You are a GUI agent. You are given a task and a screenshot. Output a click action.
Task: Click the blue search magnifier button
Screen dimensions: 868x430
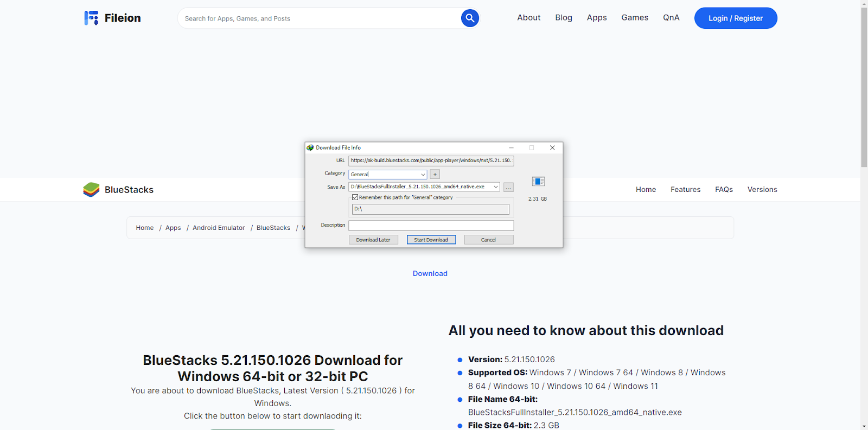[x=470, y=18]
